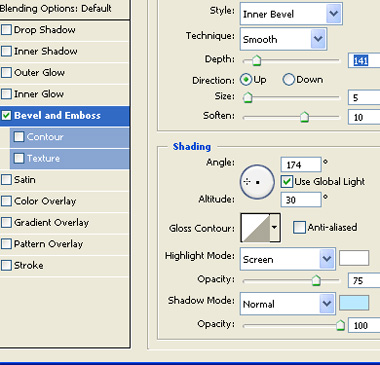Tick the Satin checkbox

[6, 180]
